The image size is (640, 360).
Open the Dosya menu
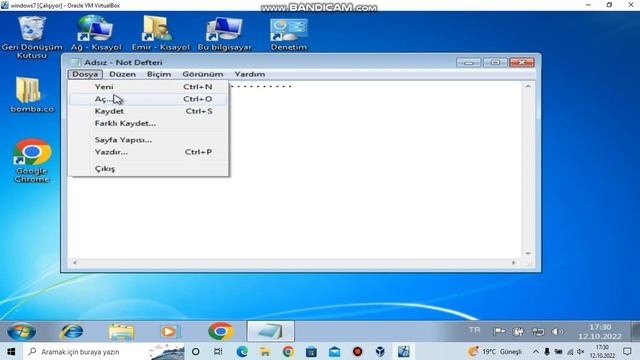click(85, 74)
